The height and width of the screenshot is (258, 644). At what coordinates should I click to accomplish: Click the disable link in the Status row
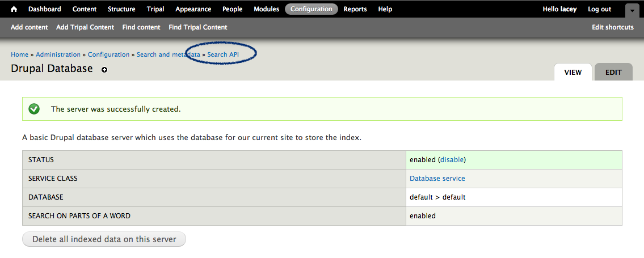click(452, 160)
